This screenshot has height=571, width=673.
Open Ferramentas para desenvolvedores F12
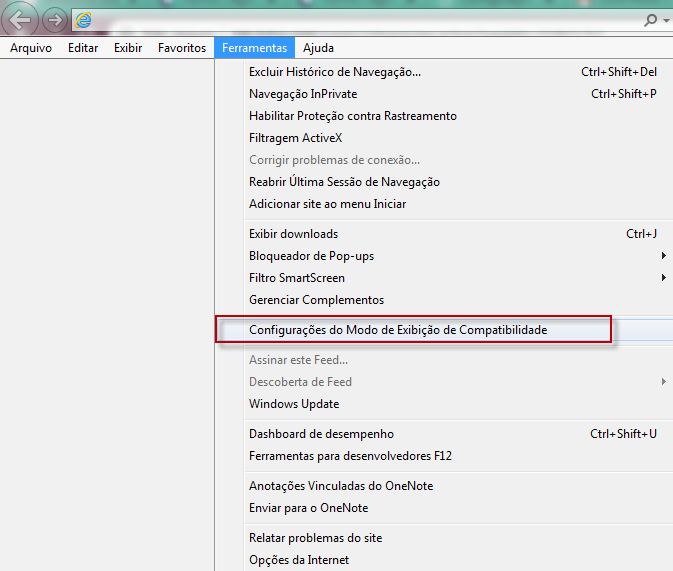(444, 456)
